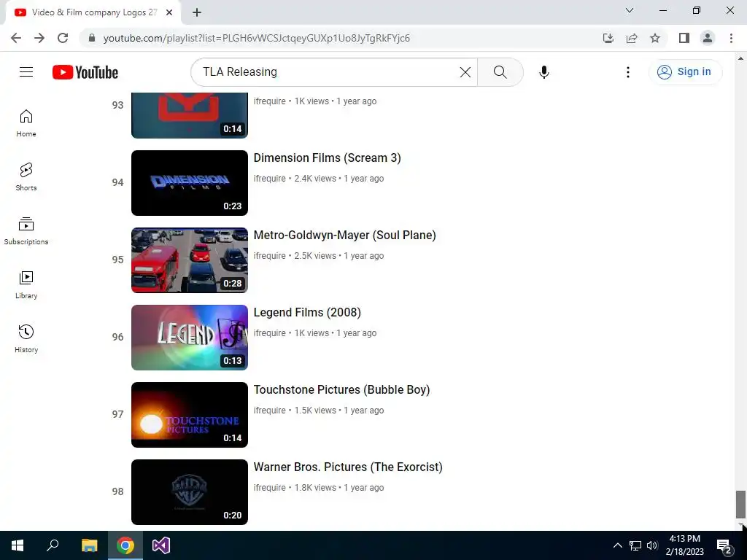Open Warner Bros. Pictures (The Exorcist) title
747x560 pixels.
point(348,467)
